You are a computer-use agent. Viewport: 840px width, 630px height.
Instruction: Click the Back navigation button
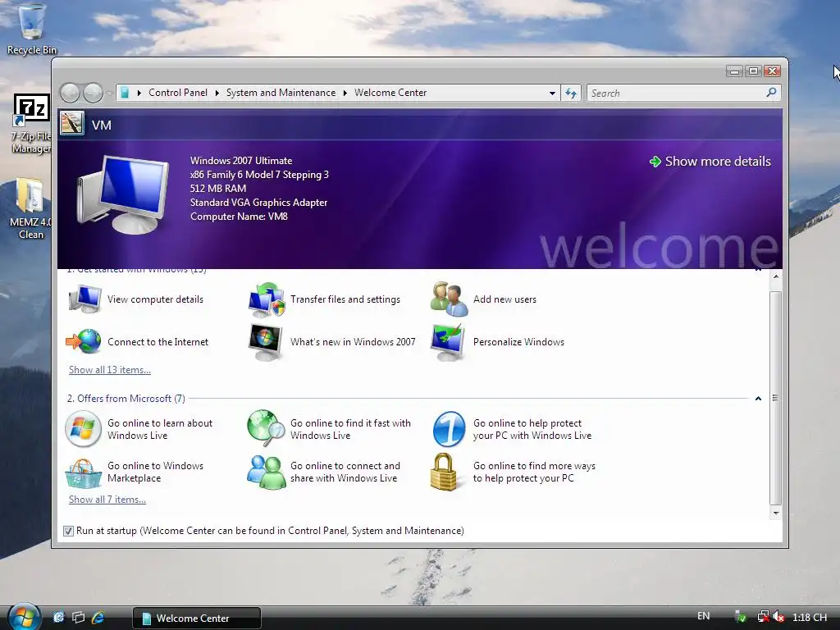[x=70, y=93]
